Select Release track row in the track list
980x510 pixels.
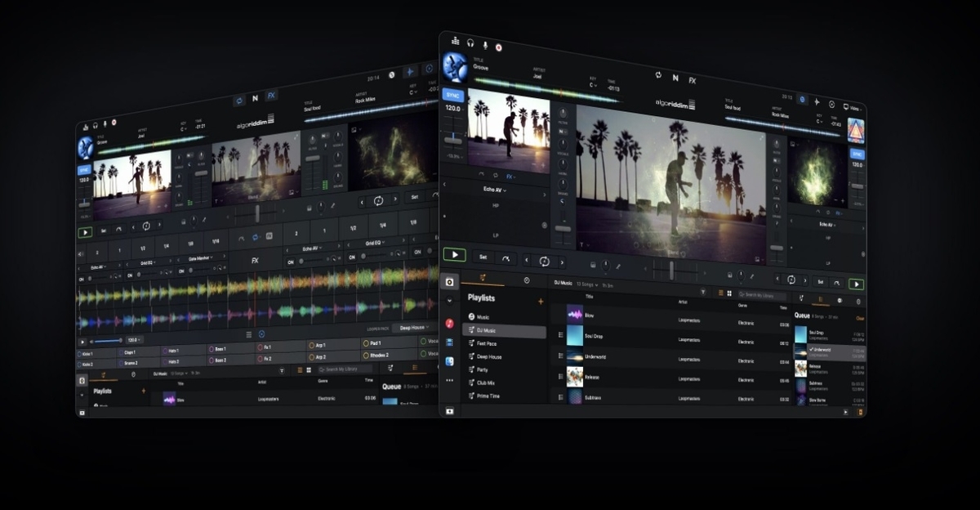point(671,377)
